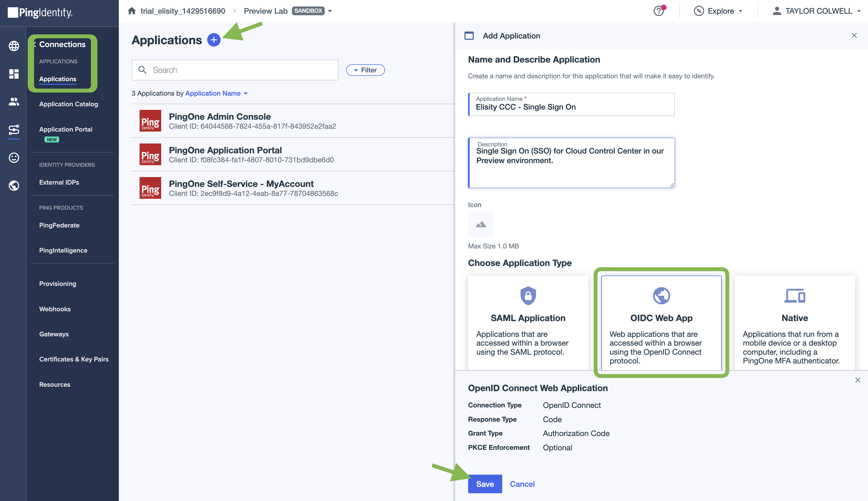Click the help question mark icon
The width and height of the screenshot is (868, 501).
658,11
